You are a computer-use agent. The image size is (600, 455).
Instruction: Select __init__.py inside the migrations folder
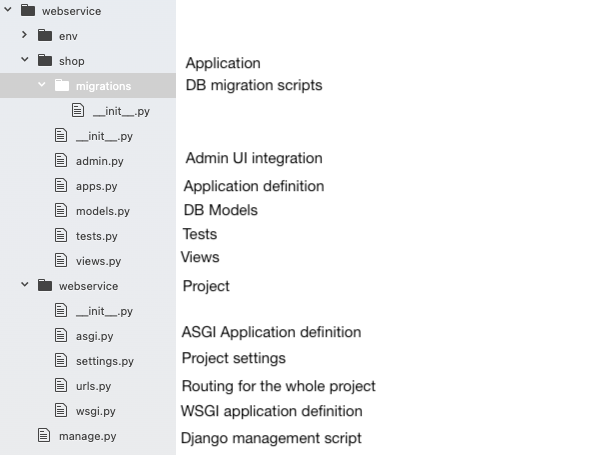(x=121, y=111)
